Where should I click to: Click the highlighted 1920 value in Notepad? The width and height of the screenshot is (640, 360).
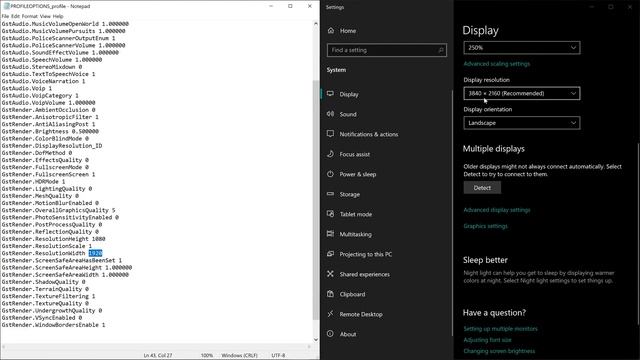point(95,253)
